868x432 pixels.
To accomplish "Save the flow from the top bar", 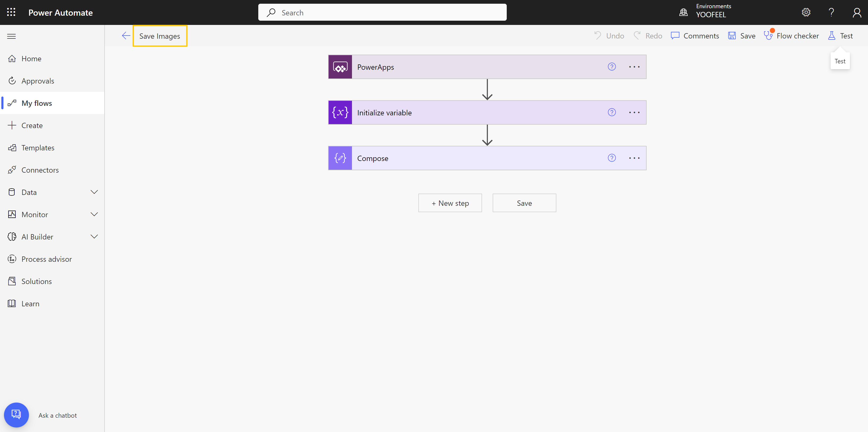I will click(x=741, y=36).
